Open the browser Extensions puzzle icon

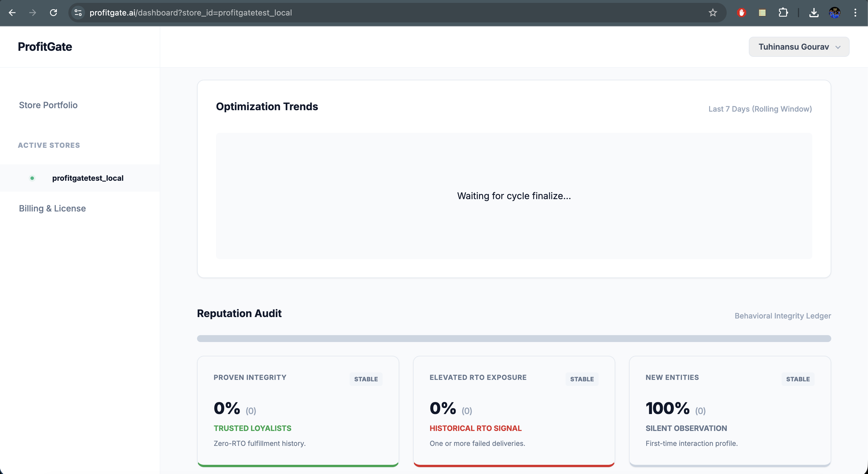click(x=784, y=12)
